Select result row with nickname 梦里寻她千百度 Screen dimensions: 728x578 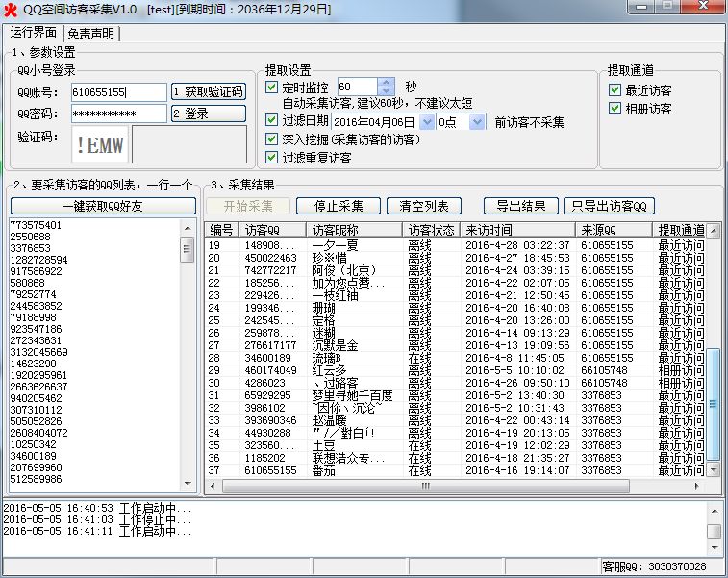(x=455, y=395)
